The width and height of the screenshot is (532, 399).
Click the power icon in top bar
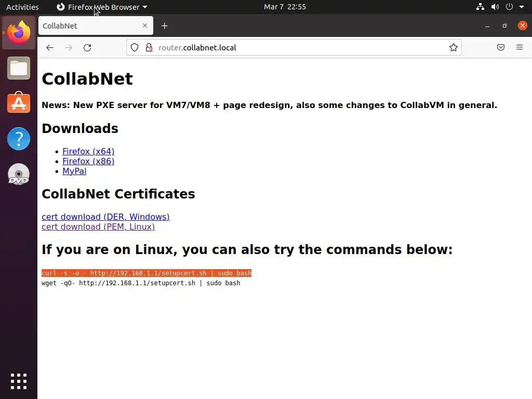click(509, 7)
